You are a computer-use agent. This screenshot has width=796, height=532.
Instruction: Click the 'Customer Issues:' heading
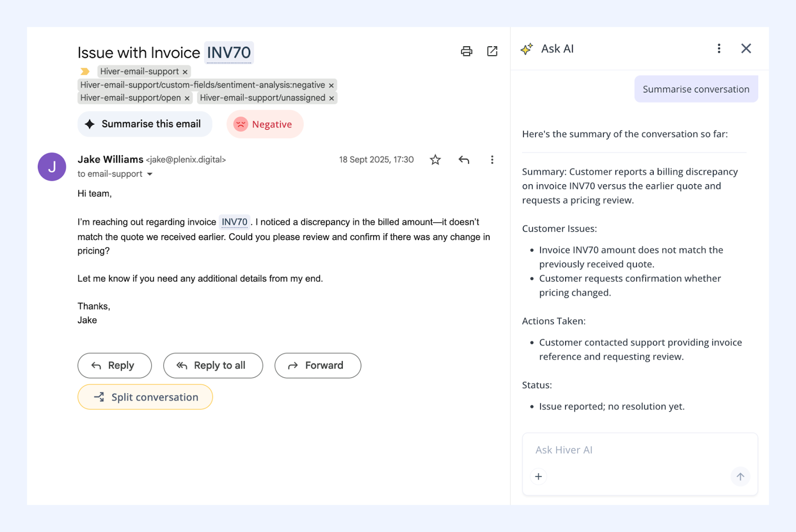pyautogui.click(x=559, y=229)
